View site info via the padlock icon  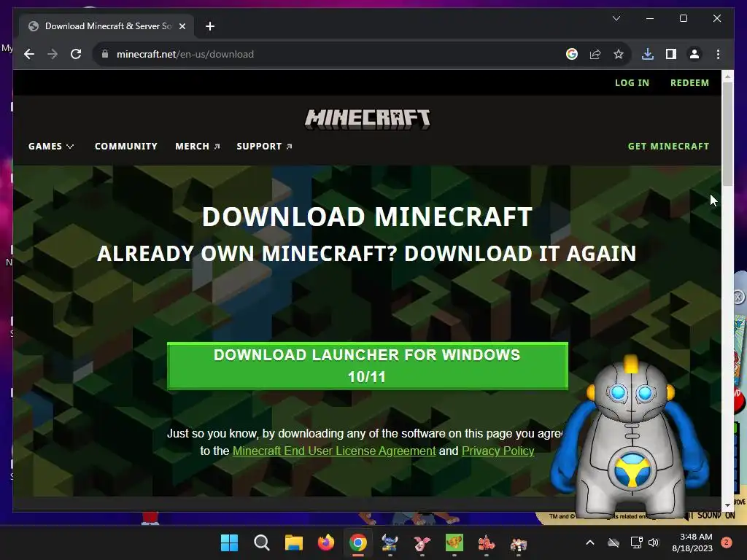pyautogui.click(x=105, y=54)
